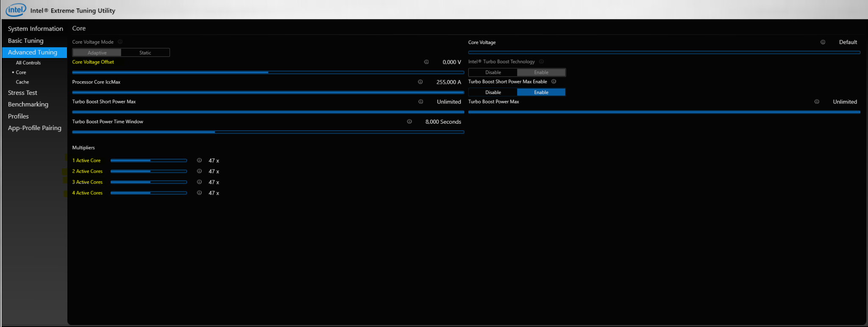Image resolution: width=868 pixels, height=327 pixels.
Task: Click the Intel logo icon
Action: 16,10
